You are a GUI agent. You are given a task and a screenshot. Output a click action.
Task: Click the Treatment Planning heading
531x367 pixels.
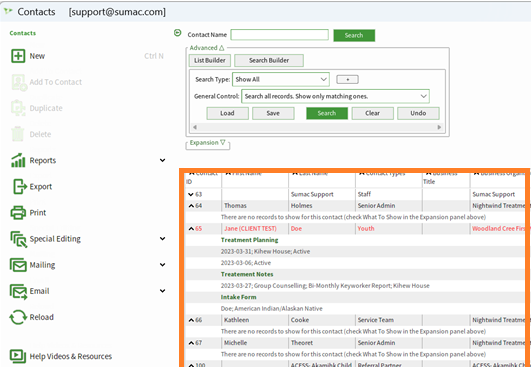[x=250, y=240]
